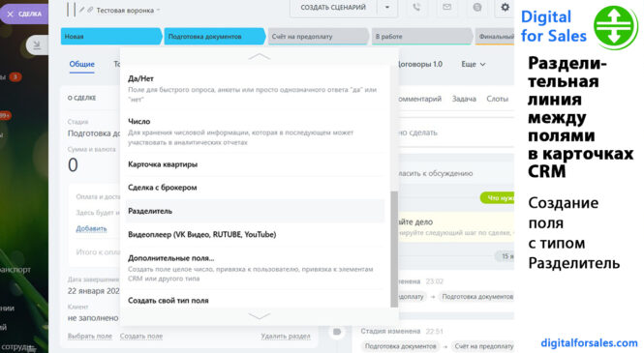The height and width of the screenshot is (353, 644).
Task: Click the field type list scrollbar
Action: 394,249
